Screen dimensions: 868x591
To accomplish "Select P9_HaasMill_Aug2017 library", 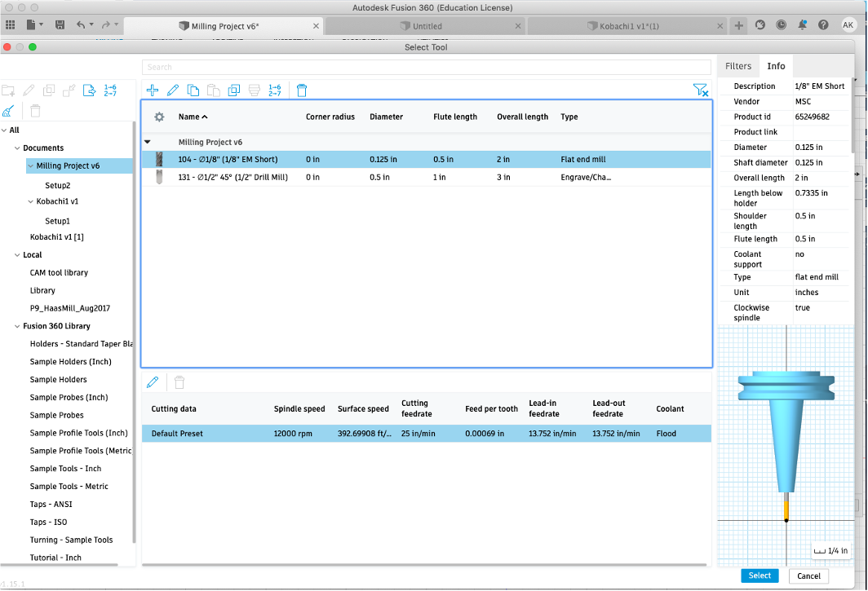I will click(x=70, y=308).
